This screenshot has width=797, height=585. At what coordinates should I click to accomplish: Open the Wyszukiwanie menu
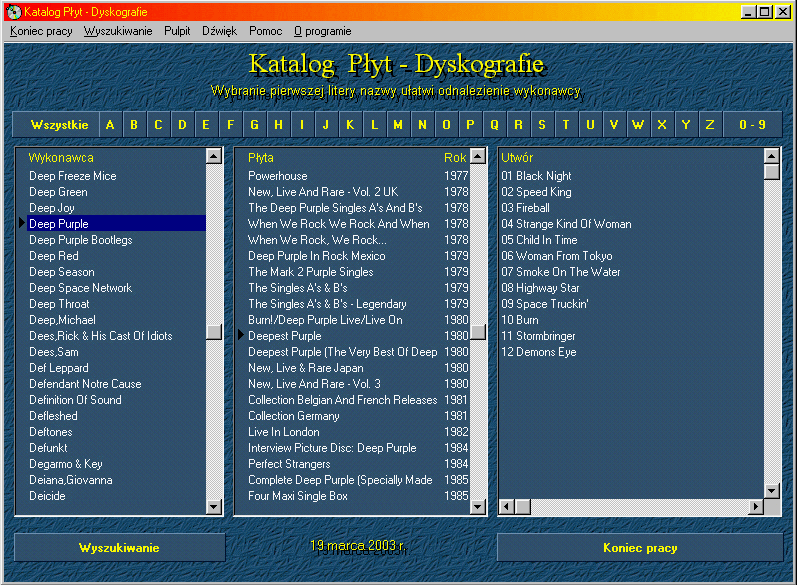pyautogui.click(x=118, y=31)
